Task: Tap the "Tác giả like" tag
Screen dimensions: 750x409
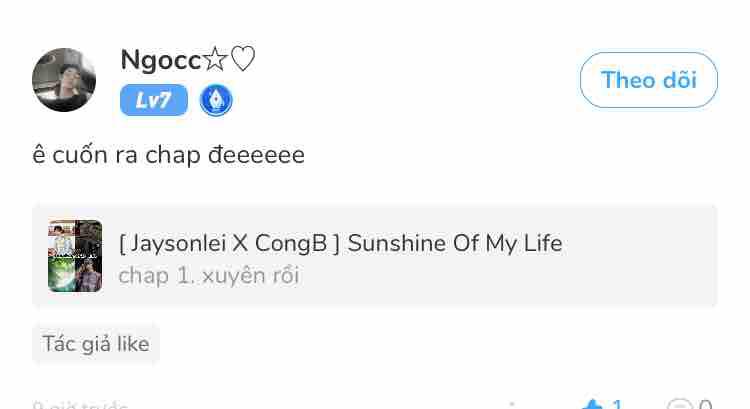Action: [x=95, y=344]
